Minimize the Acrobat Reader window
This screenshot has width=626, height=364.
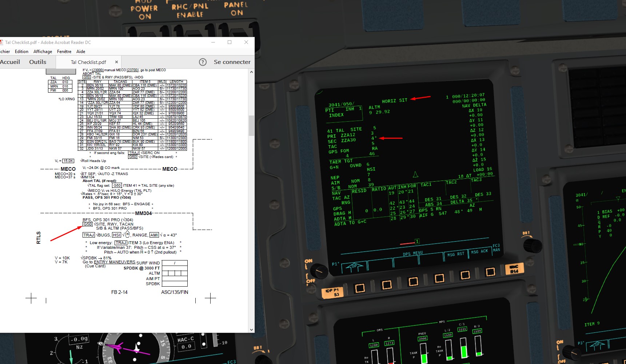click(x=213, y=42)
